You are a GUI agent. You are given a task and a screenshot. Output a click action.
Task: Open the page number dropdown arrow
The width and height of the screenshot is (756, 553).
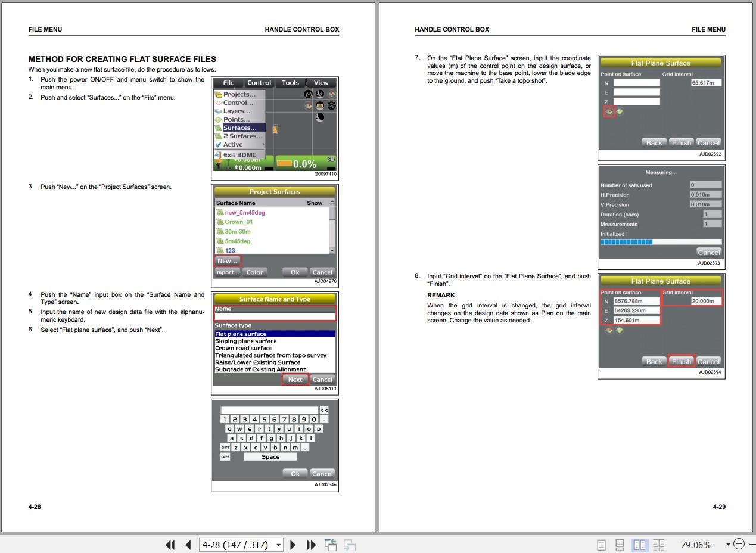tap(279, 545)
